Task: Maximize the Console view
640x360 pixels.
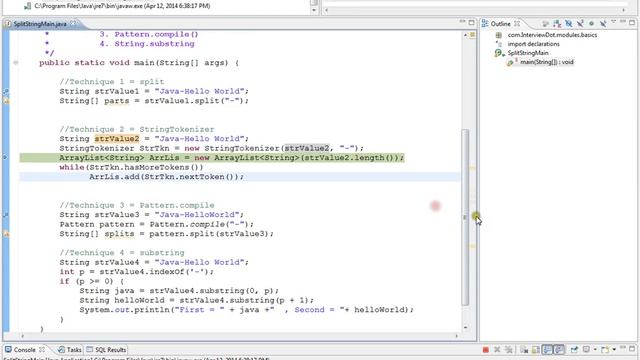Action: click(x=632, y=349)
